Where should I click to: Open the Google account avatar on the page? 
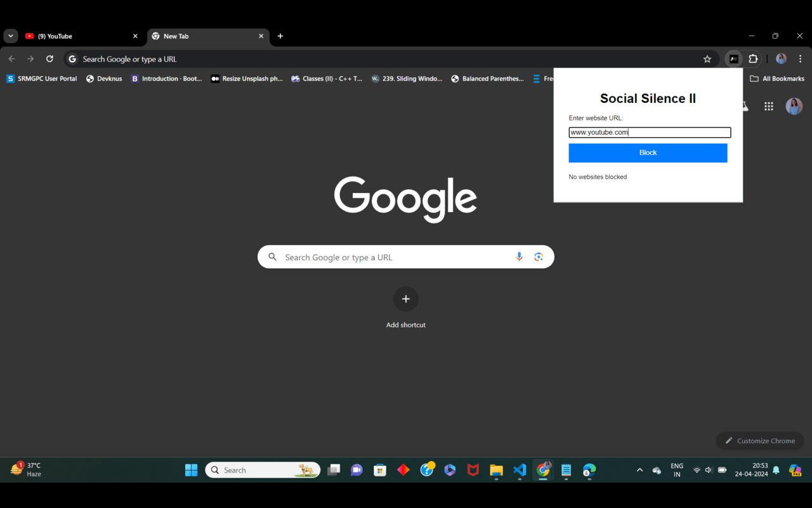[x=794, y=106]
